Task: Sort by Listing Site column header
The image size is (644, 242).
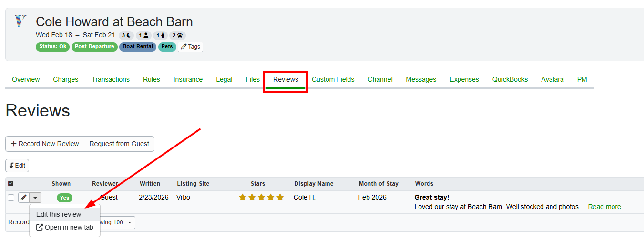Action: pyautogui.click(x=193, y=183)
